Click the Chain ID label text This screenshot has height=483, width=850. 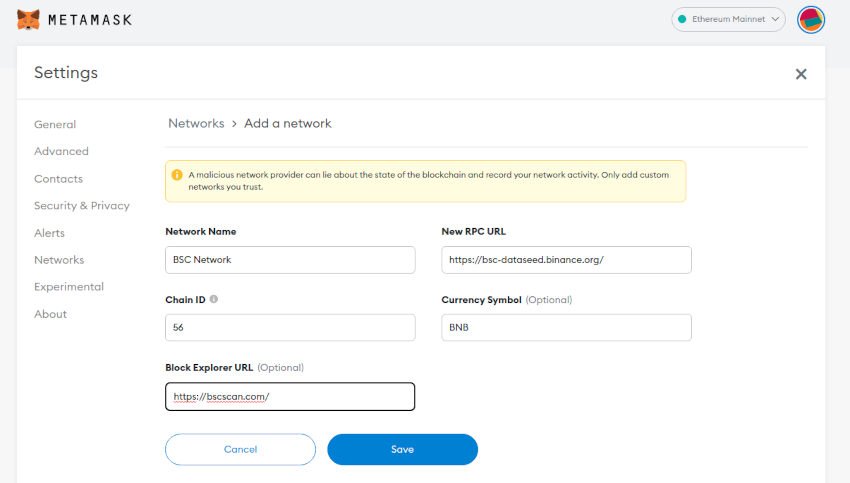click(185, 300)
